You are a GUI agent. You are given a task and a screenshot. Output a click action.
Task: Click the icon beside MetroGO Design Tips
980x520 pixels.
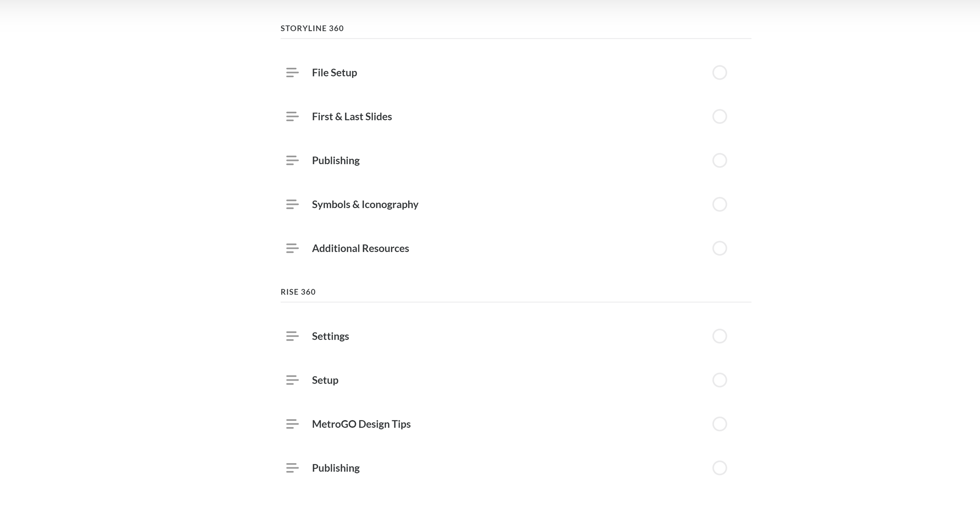coord(292,424)
